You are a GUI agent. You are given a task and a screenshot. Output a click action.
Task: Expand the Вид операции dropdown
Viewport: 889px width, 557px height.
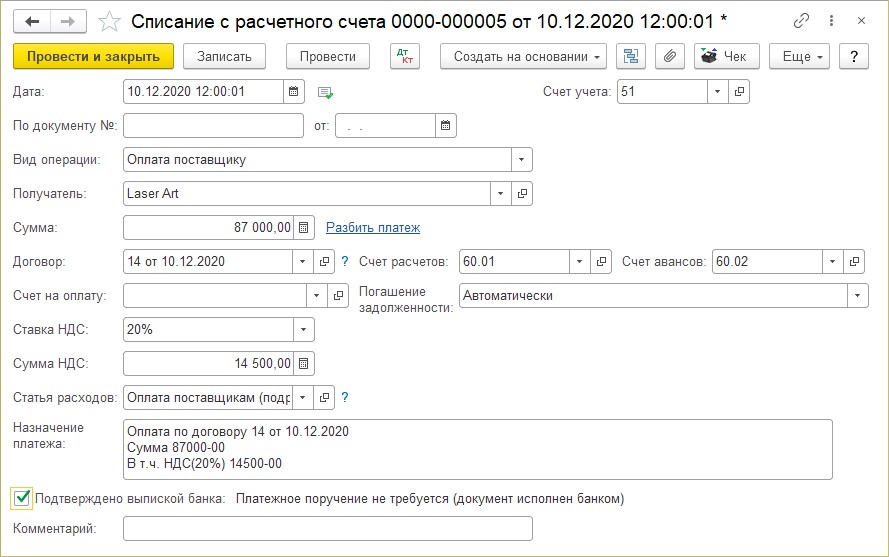click(522, 159)
